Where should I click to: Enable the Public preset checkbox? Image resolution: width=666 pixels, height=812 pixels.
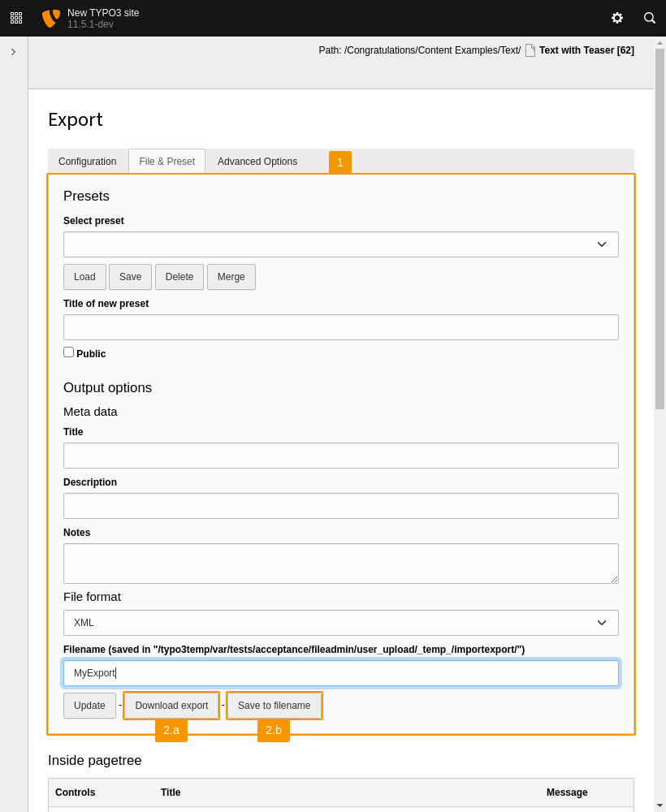68,351
